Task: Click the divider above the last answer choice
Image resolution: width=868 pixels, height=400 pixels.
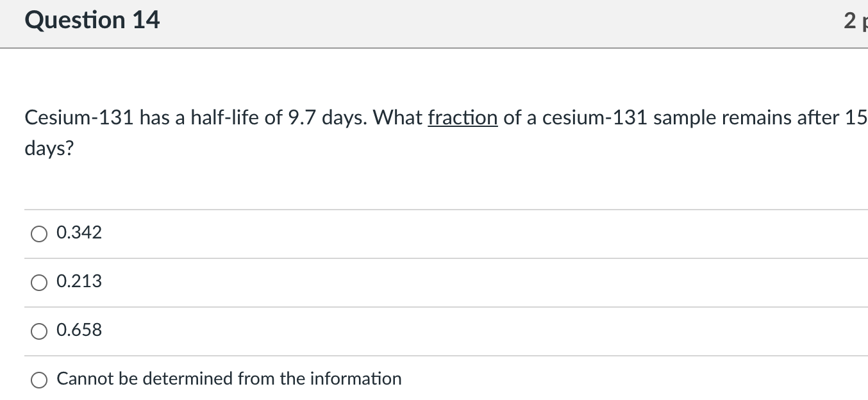Action: pyautogui.click(x=434, y=355)
